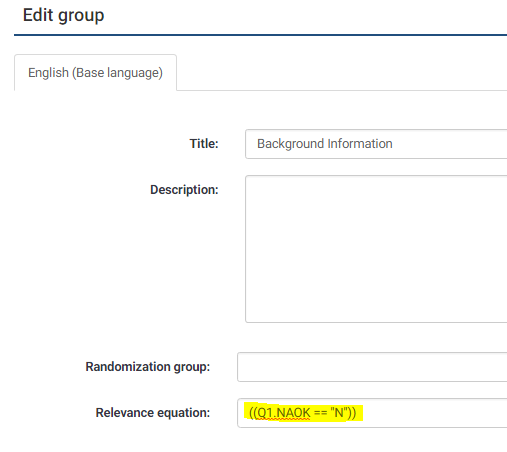Click the word Information in the Title field
This screenshot has height=452, width=507.
pyautogui.click(x=360, y=144)
